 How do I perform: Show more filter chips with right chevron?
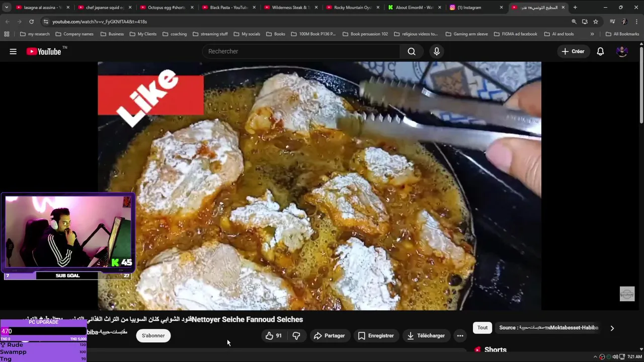point(612,328)
